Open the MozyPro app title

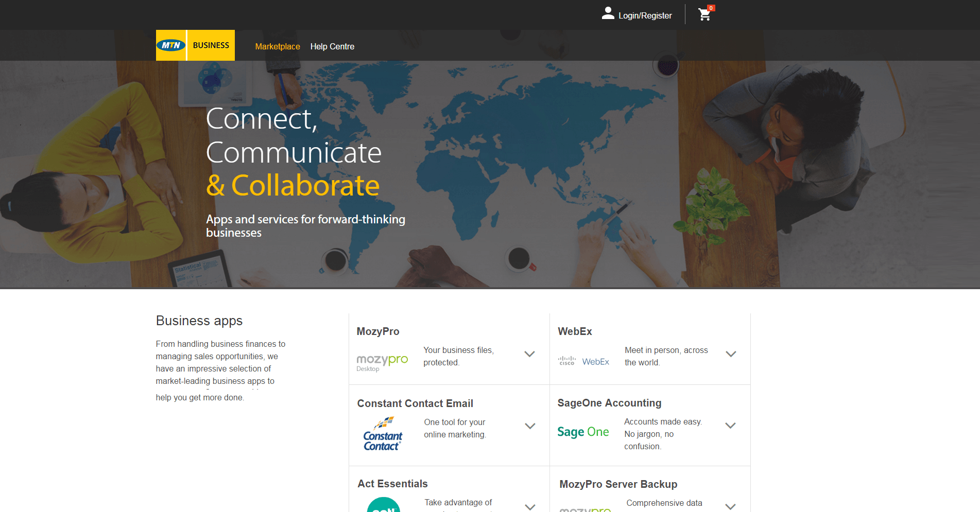(378, 331)
